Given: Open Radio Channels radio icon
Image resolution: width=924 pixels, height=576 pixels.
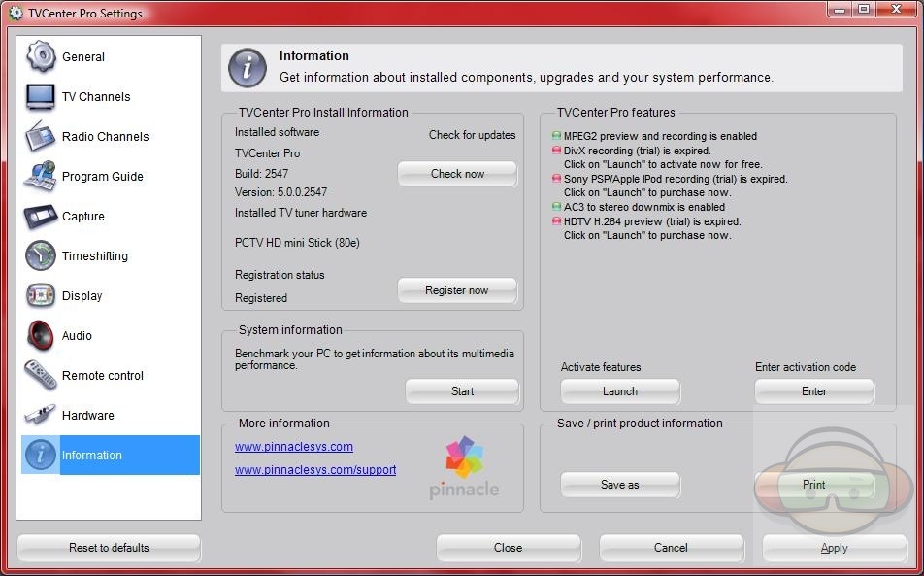Looking at the screenshot, I should [41, 136].
